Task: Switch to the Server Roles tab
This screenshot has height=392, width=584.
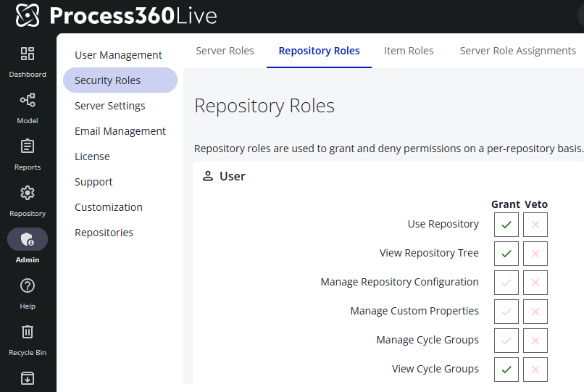Action: pyautogui.click(x=225, y=51)
